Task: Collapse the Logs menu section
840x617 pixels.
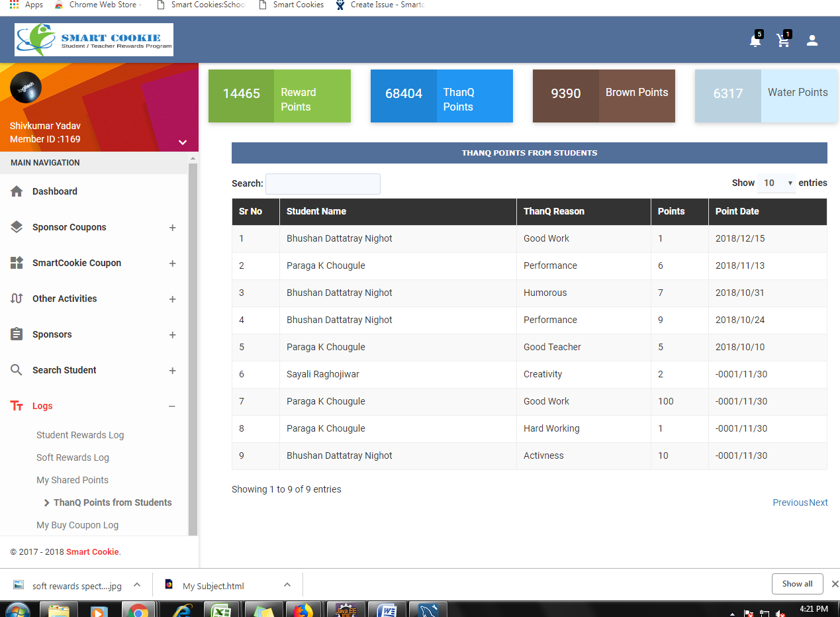Action: coord(172,406)
